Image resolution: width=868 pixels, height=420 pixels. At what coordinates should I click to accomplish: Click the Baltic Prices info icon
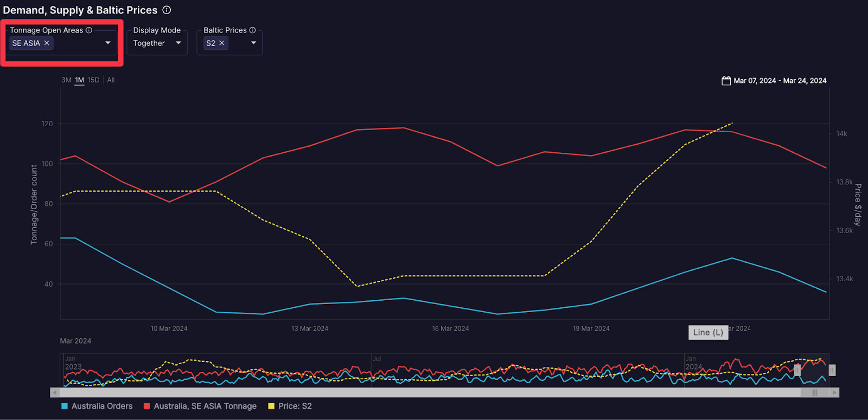tap(252, 30)
